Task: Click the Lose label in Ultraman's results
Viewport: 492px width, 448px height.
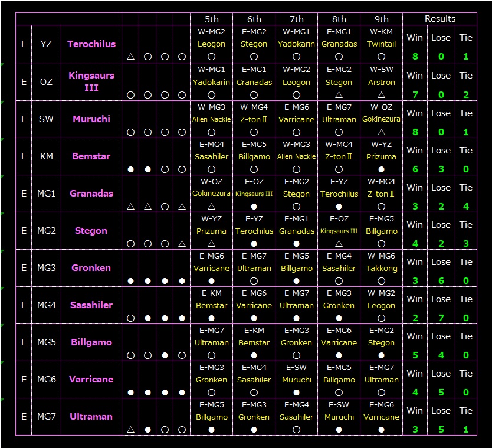Action: click(441, 411)
